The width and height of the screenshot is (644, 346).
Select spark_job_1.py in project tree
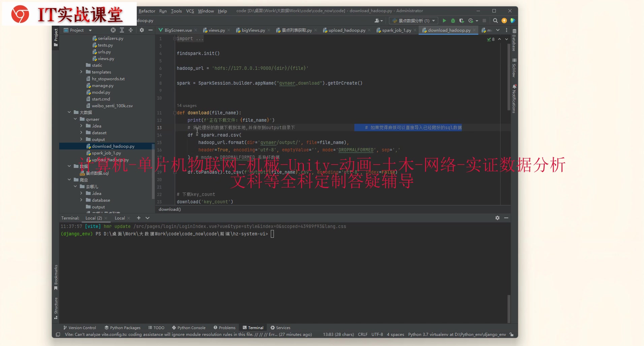click(x=106, y=153)
